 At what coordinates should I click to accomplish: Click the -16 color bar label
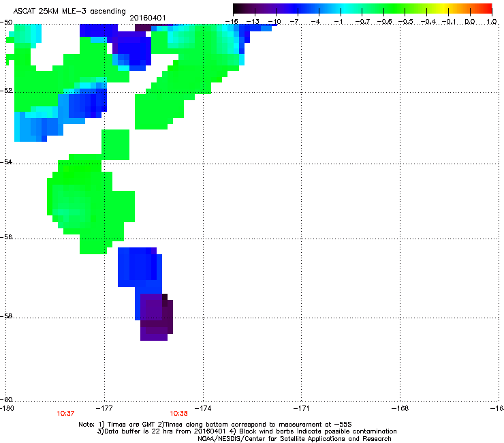coord(232,22)
